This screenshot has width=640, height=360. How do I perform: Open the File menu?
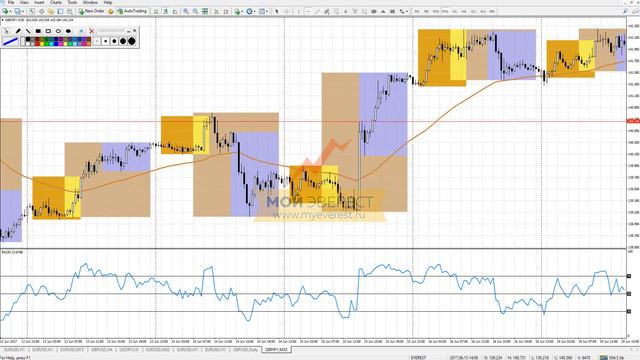click(11, 2)
